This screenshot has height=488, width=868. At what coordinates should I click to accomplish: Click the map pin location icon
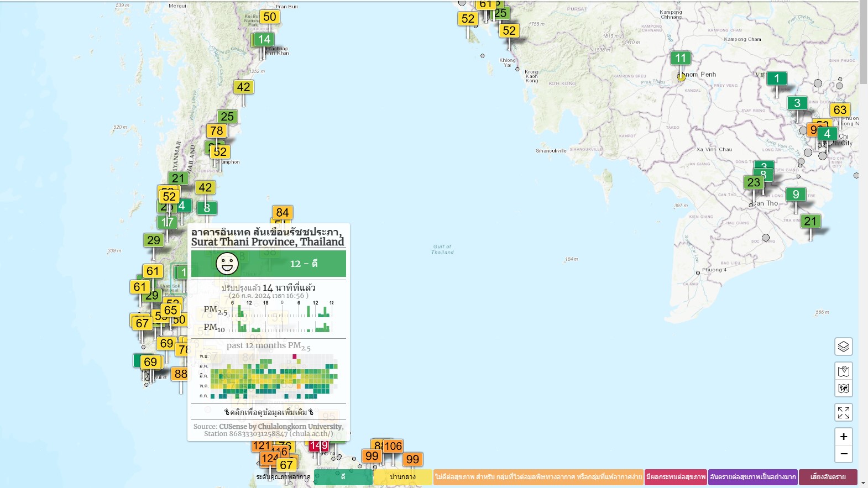click(x=843, y=371)
